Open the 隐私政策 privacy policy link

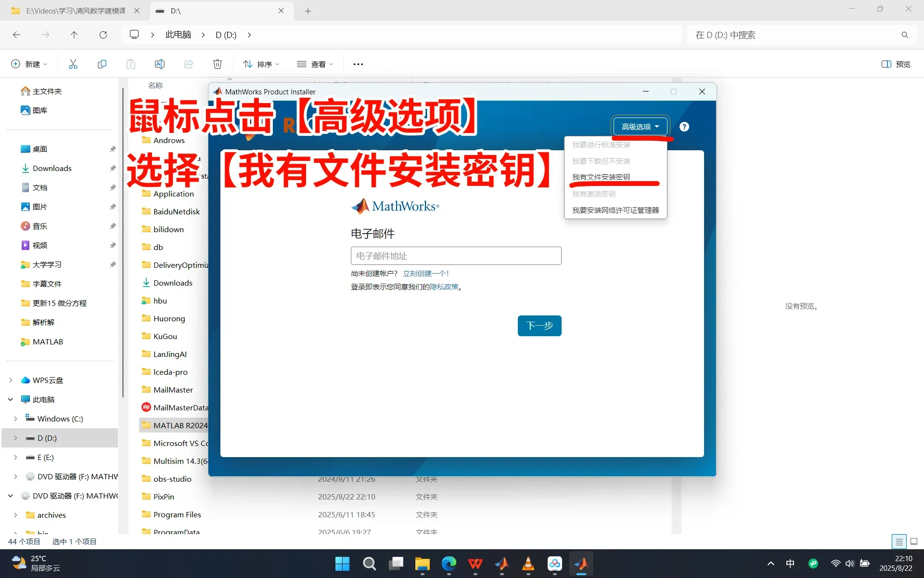pos(444,287)
